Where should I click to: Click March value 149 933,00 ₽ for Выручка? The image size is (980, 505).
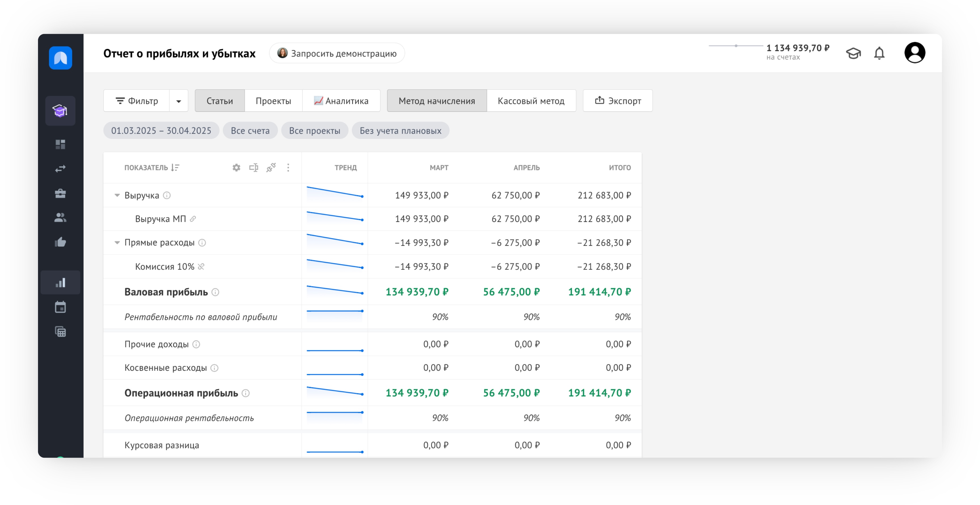point(421,195)
